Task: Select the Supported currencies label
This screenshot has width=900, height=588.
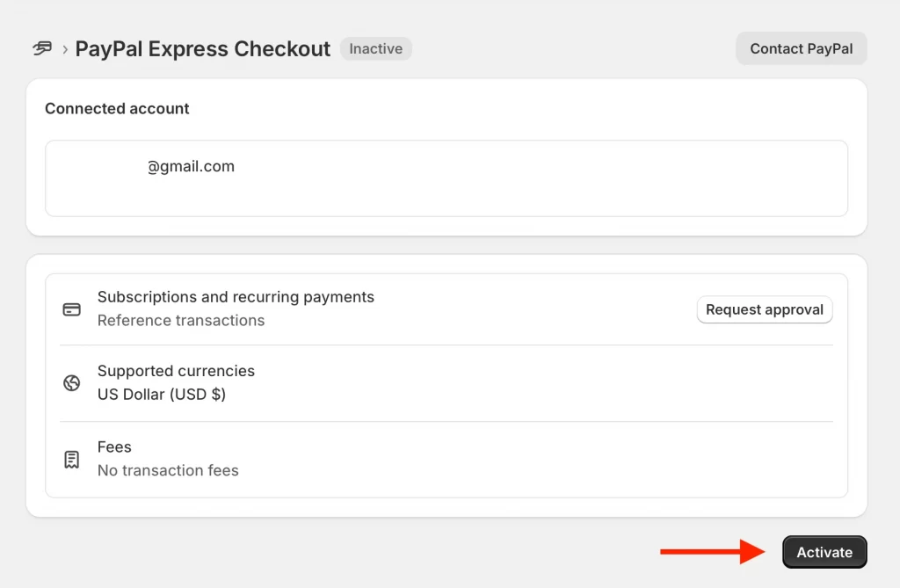Action: tap(176, 371)
